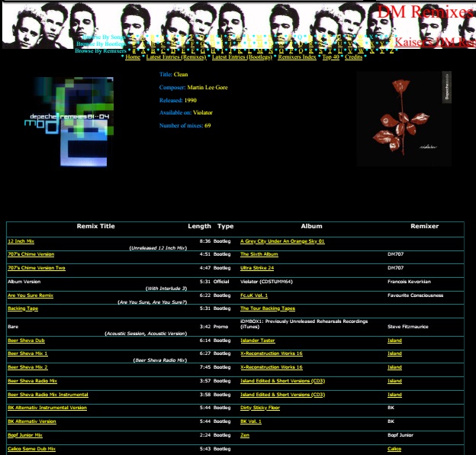Browse remixers starting with letter A
Image resolution: width=476 pixels, height=455 pixels.
coord(143,50)
